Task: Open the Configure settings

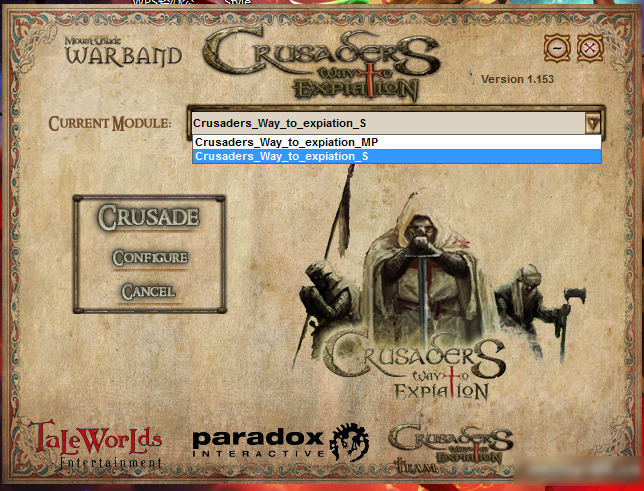Action: [x=149, y=258]
